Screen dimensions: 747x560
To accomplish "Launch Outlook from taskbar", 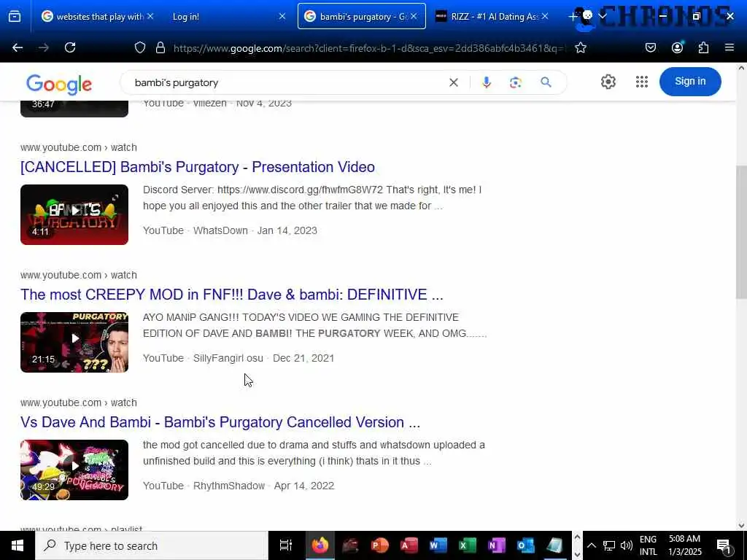I will coord(525,545).
